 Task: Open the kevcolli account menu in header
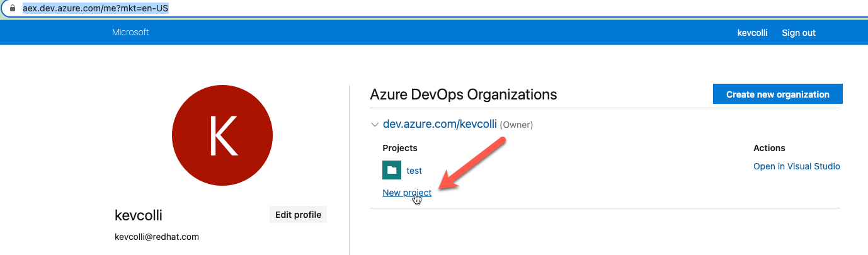[x=752, y=33]
